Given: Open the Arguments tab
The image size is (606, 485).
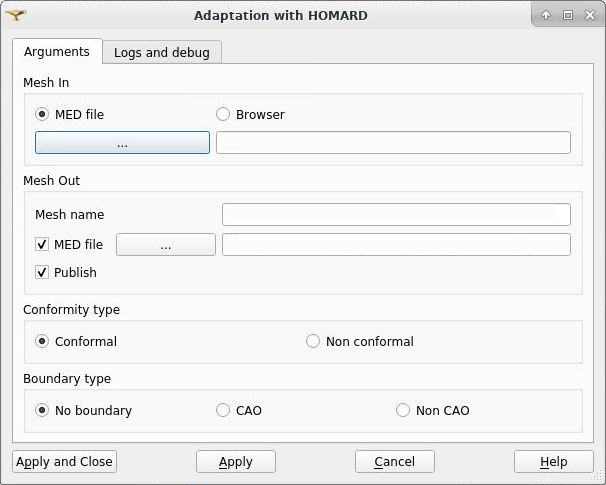Looking at the screenshot, I should (57, 51).
